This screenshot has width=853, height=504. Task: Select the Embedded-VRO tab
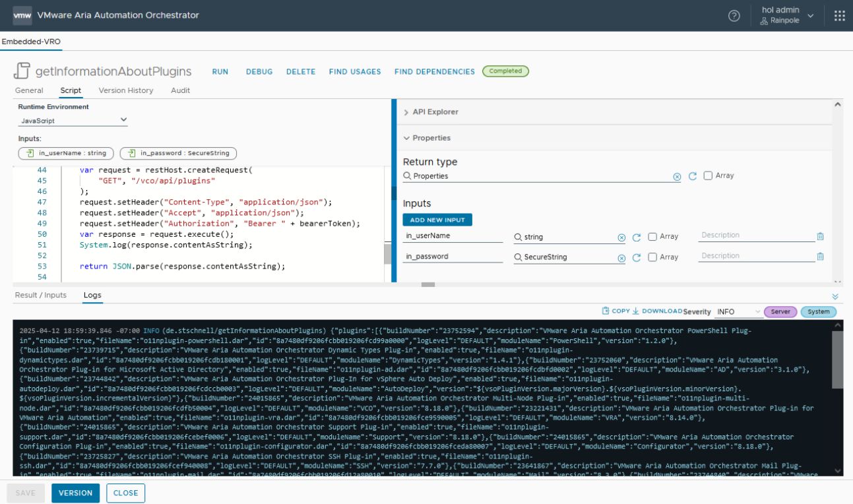[31, 41]
